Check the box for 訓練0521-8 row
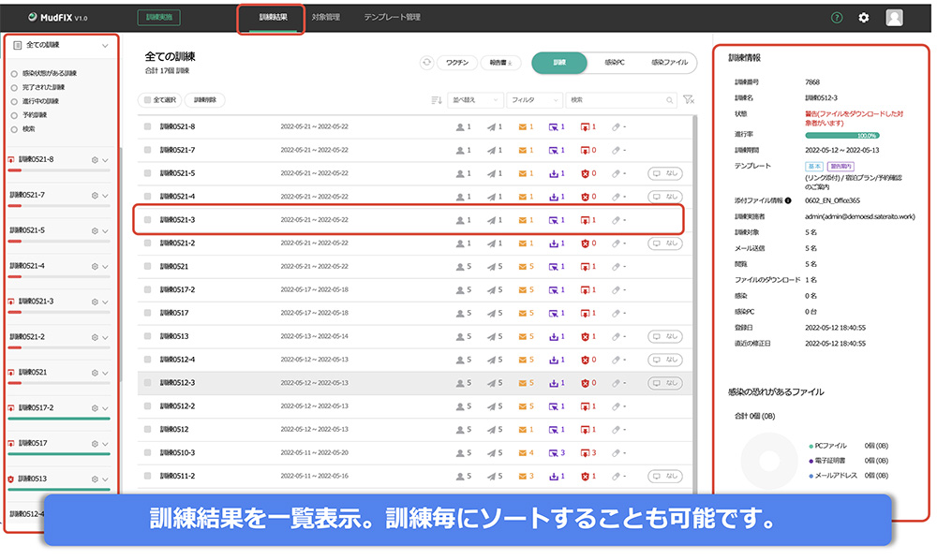 coord(148,126)
